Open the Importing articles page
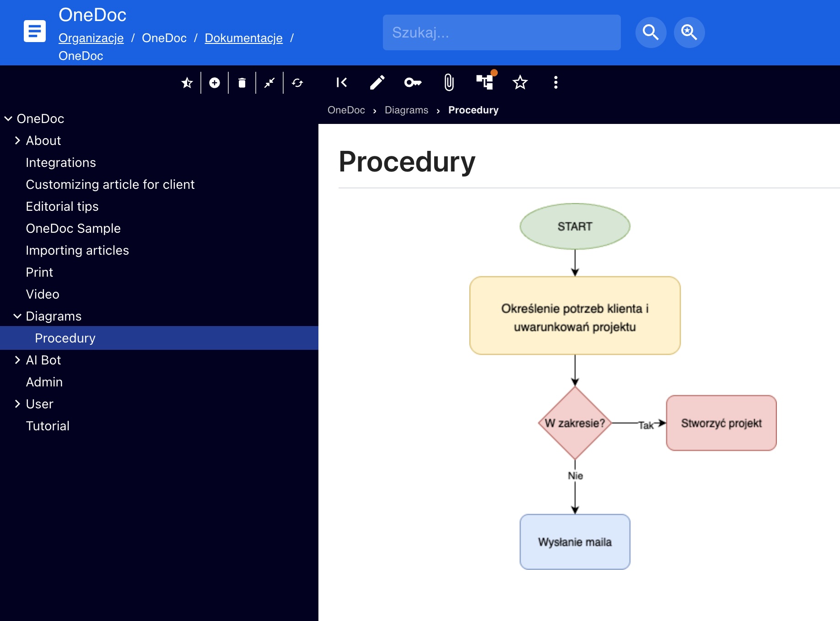This screenshot has height=621, width=840. [x=77, y=250]
